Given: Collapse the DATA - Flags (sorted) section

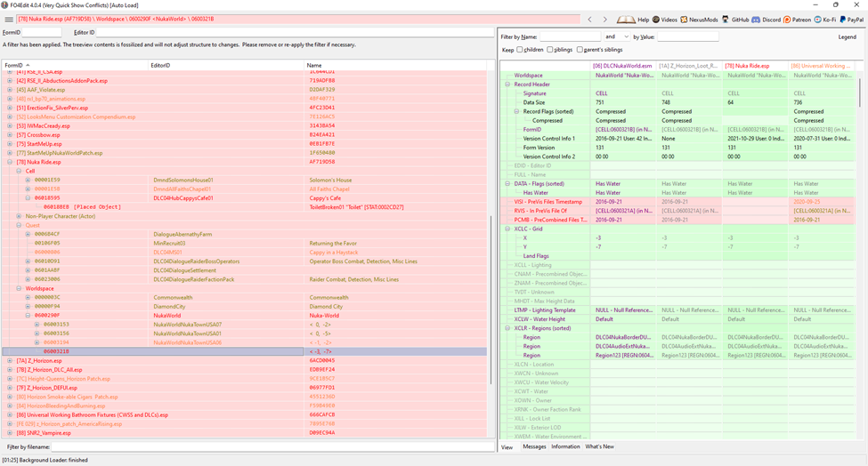Looking at the screenshot, I should (507, 183).
